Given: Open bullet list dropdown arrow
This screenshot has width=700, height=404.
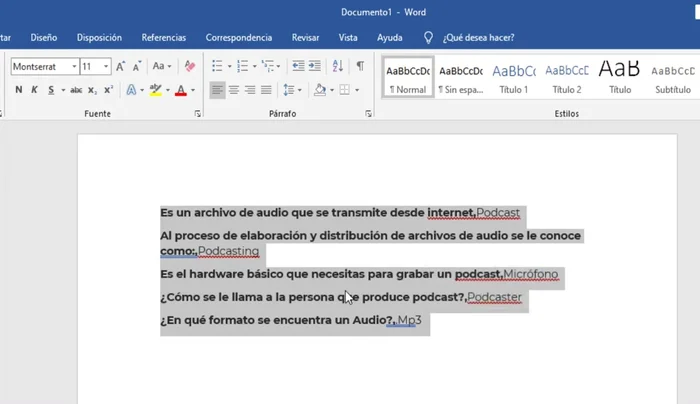Looking at the screenshot, I should point(229,67).
